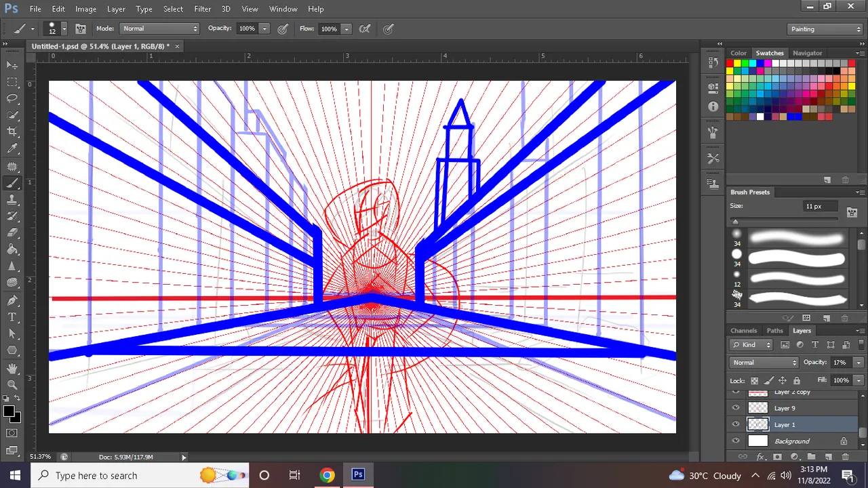Select the Crop tool

(12, 132)
